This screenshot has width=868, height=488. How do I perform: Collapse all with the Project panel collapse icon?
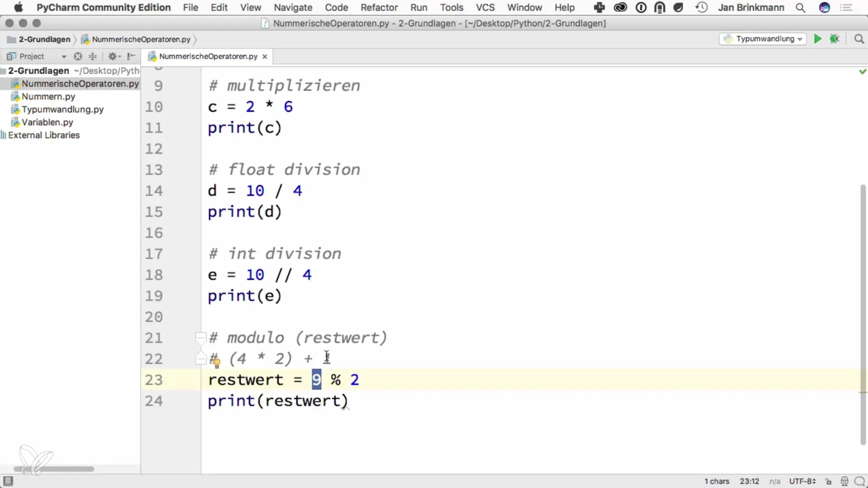coord(92,56)
